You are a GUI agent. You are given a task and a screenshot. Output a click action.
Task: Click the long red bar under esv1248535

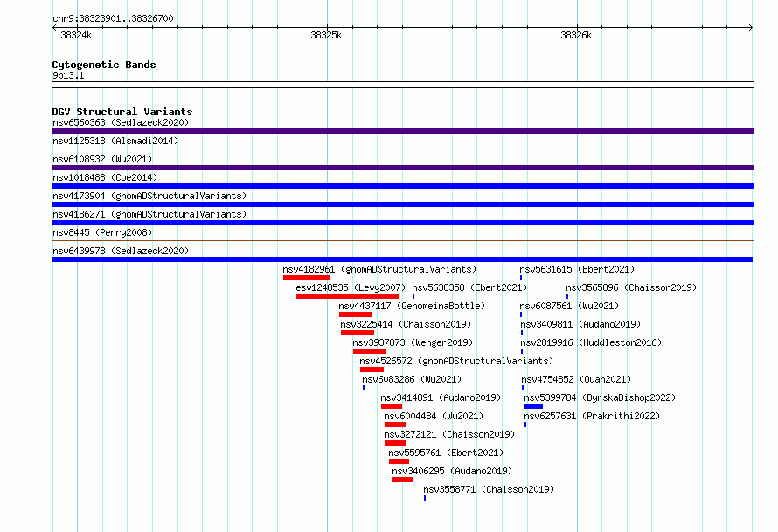tap(348, 296)
